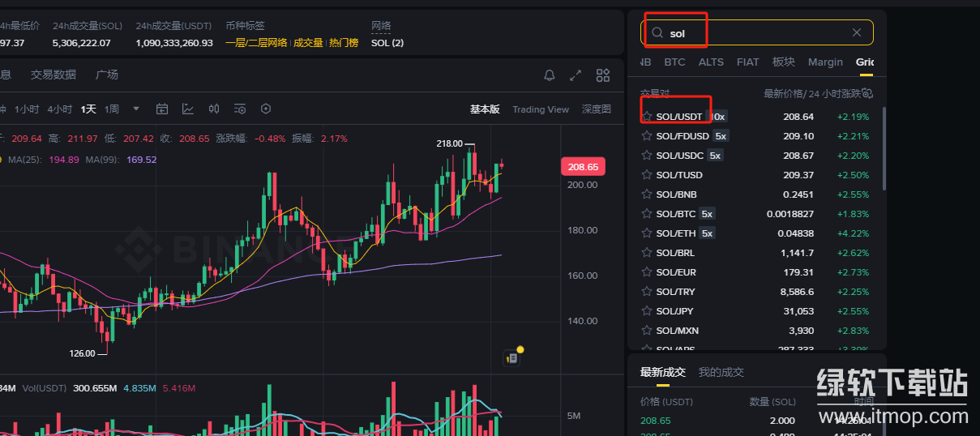
Task: Switch to the Margin market tab
Action: [825, 62]
